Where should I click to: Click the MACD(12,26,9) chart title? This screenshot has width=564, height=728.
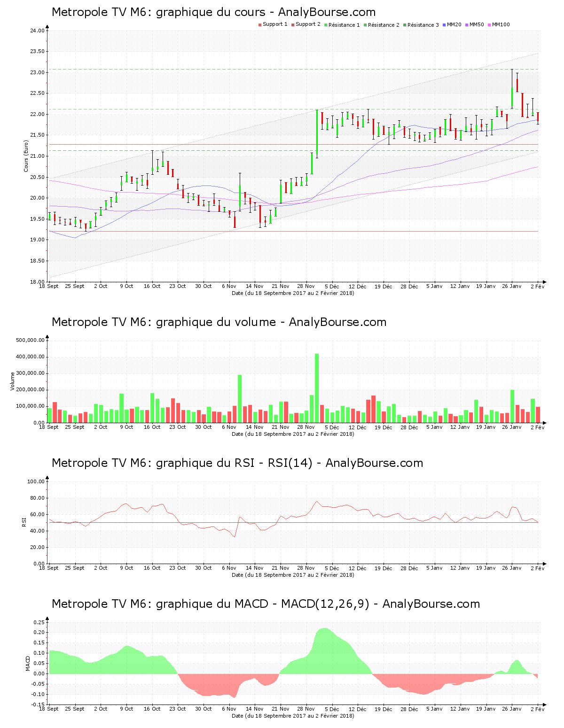click(x=266, y=604)
